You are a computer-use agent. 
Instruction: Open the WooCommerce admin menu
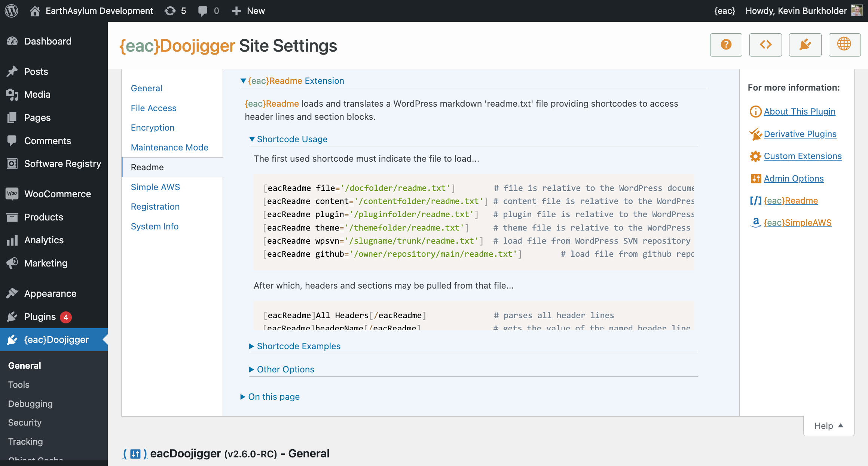coord(57,194)
